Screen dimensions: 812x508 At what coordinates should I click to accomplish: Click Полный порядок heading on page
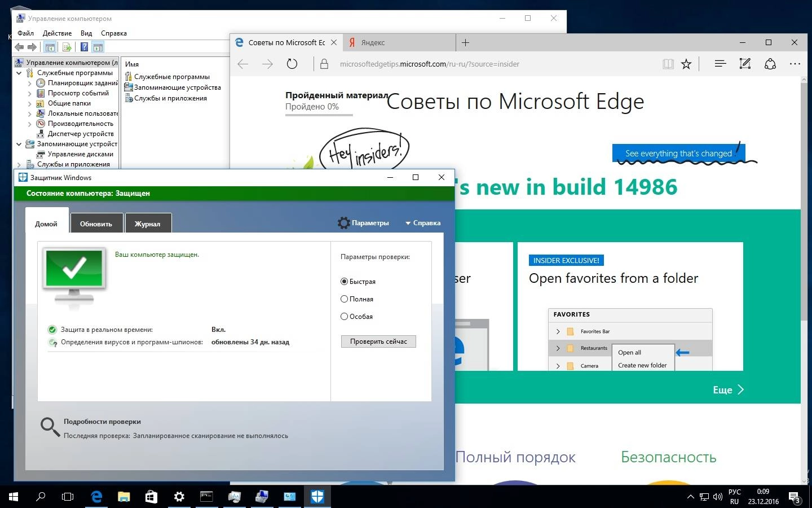click(515, 457)
